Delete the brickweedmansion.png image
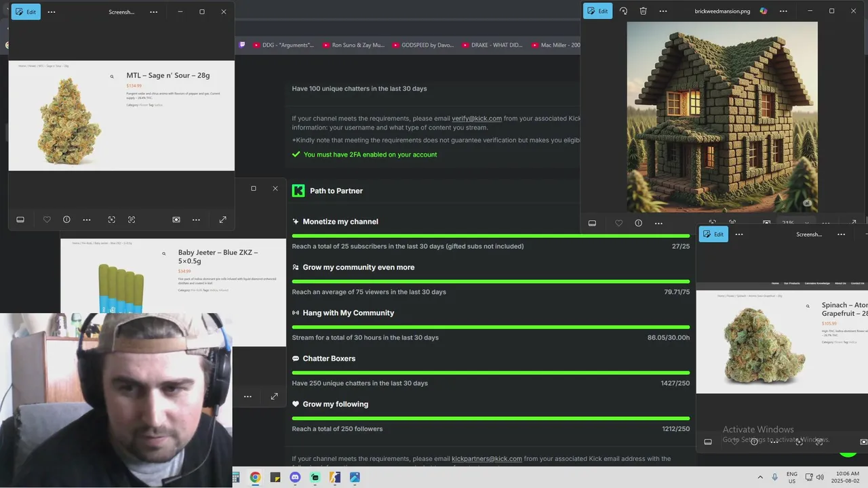The height and width of the screenshot is (488, 868). point(643,11)
